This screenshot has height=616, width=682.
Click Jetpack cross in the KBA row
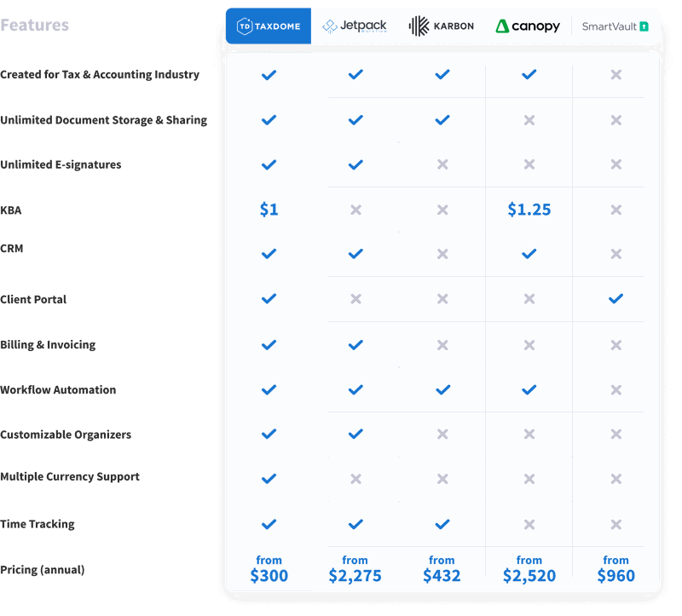[355, 210]
